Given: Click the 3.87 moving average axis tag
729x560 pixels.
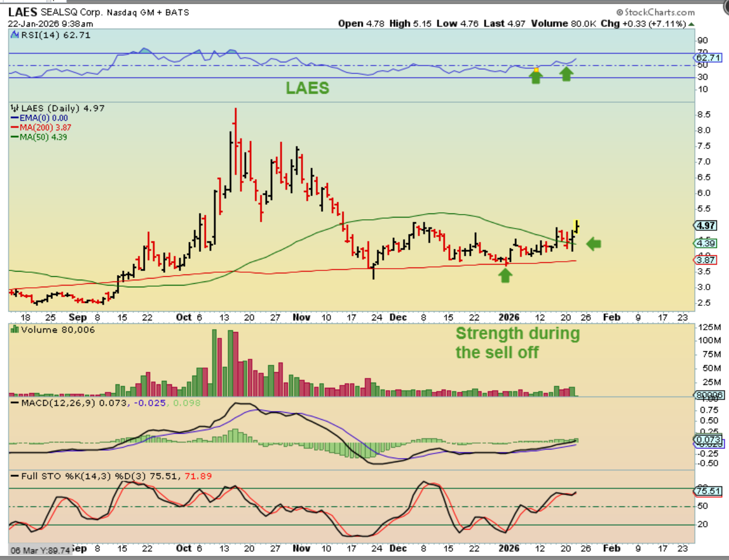Looking at the screenshot, I should (706, 259).
